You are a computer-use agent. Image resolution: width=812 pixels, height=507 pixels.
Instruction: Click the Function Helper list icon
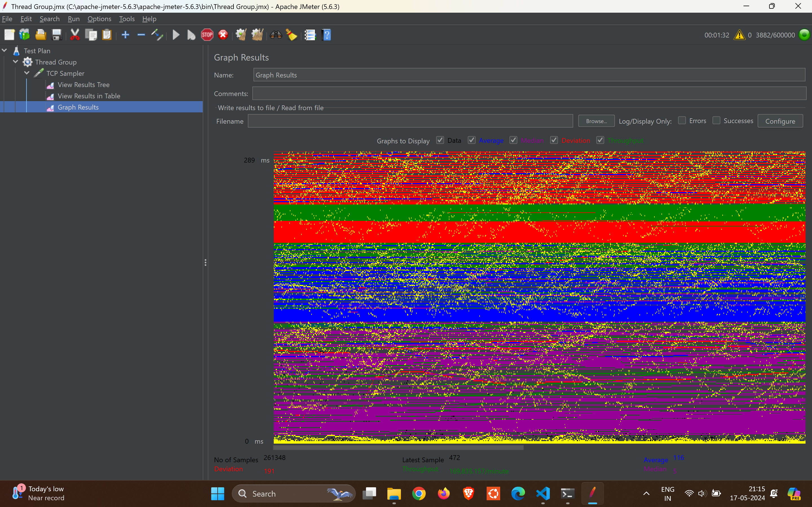tap(310, 35)
